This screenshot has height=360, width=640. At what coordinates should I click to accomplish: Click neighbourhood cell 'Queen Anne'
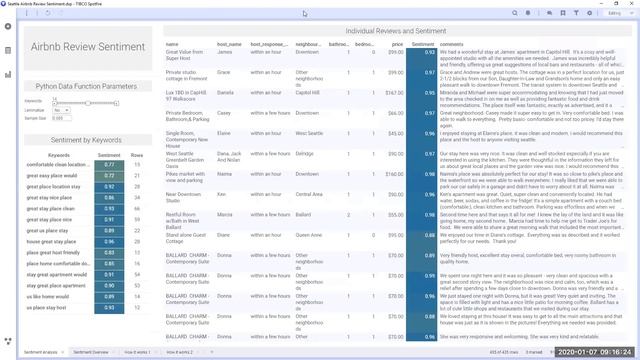coord(309,235)
